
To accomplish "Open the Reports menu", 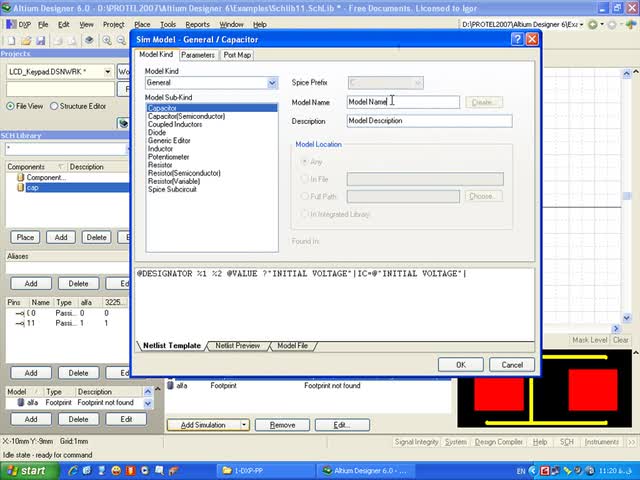I will (x=198, y=24).
